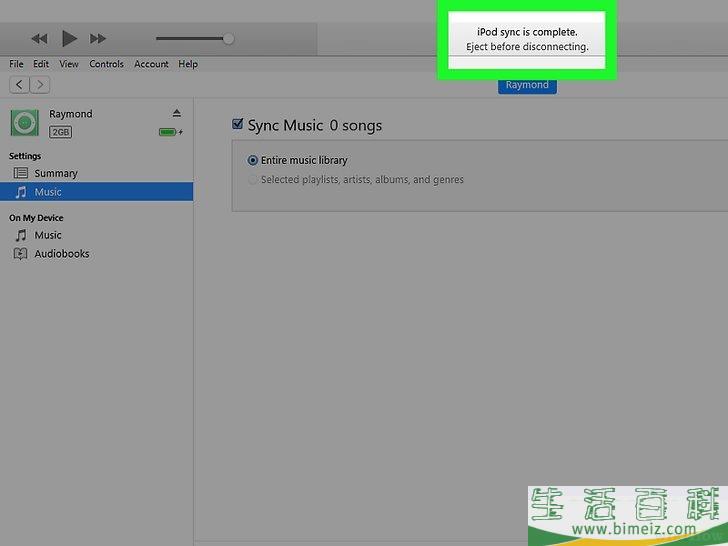Select Entire music library radio button
Viewport: 728px width, 546px height.
[253, 160]
